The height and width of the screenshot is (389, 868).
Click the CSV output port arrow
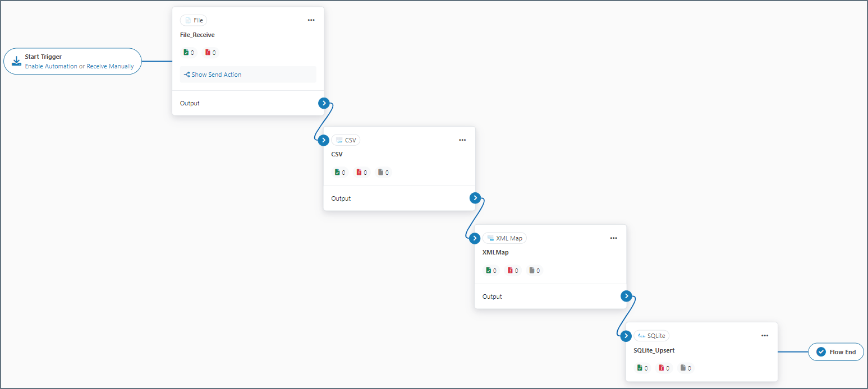click(x=475, y=198)
